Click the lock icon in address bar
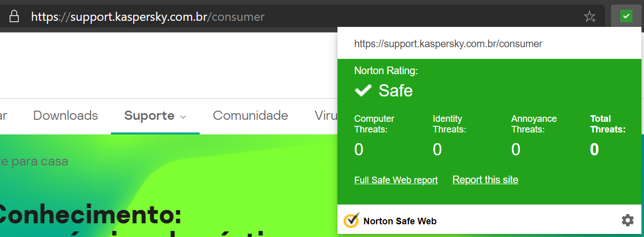Image resolution: width=644 pixels, height=237 pixels. pos(15,16)
